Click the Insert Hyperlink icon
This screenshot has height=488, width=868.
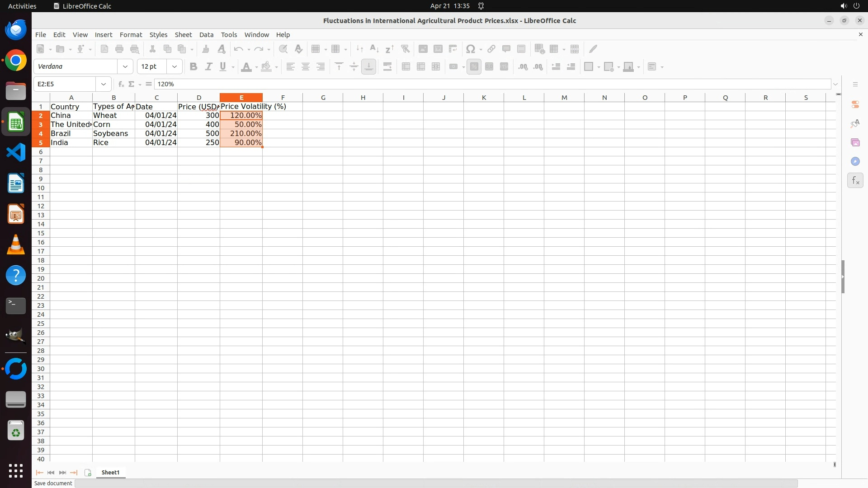[x=491, y=49]
